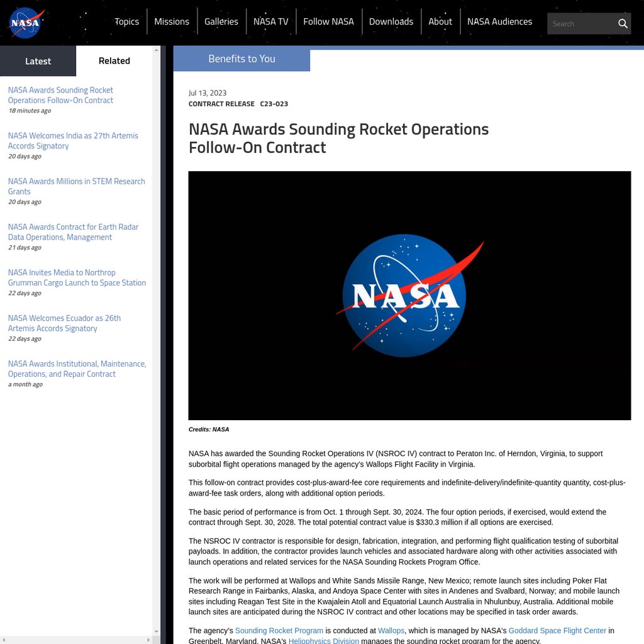Open the NASA TV menu item
The image size is (644, 644).
270,21
